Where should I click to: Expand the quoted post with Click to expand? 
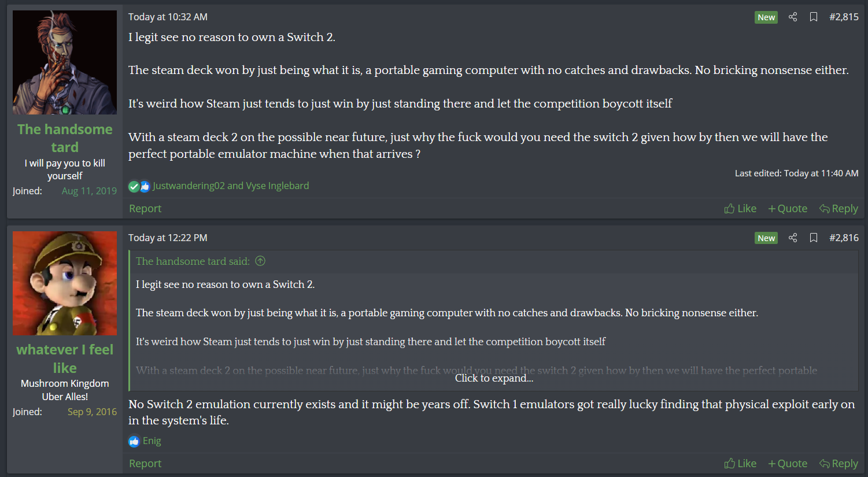494,378
